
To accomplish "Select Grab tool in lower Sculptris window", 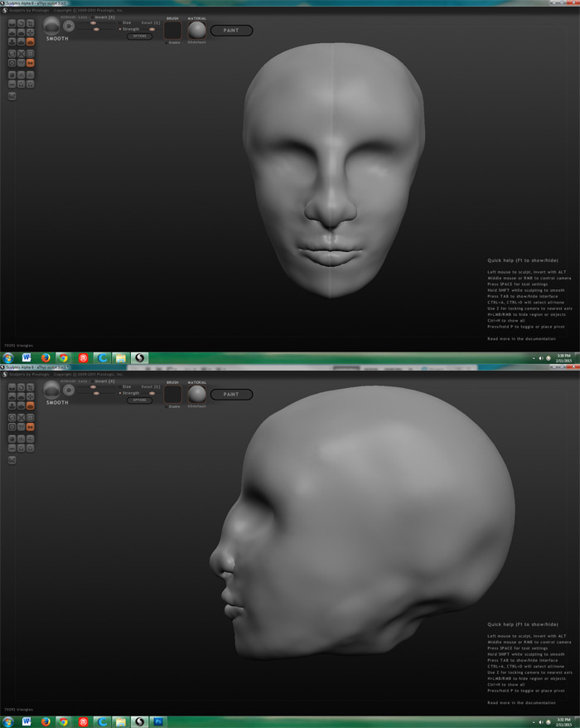I will 30,396.
